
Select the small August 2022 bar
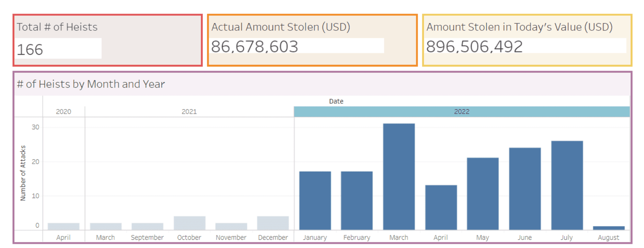tap(609, 228)
